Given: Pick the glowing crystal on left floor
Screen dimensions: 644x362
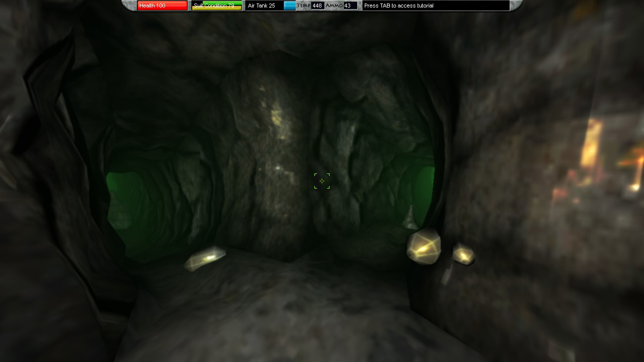Looking at the screenshot, I should coord(205,258).
